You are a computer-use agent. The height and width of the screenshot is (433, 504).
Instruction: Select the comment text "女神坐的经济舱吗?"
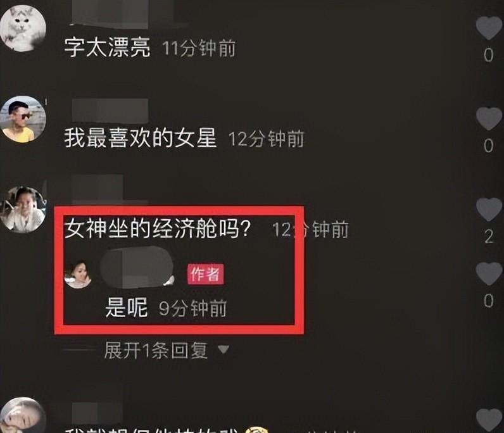(158, 229)
